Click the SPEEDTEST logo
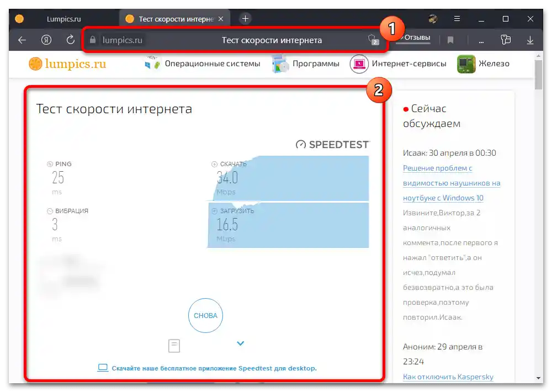Image resolution: width=552 pixels, height=392 pixels. pos(332,145)
